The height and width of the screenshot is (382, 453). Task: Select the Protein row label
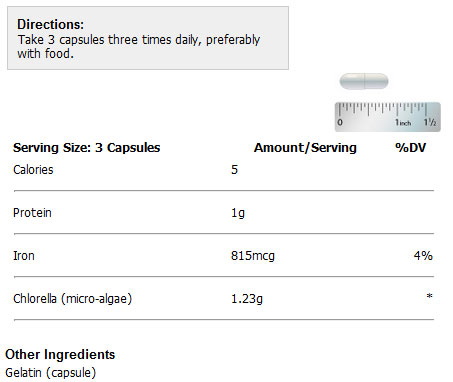[x=32, y=213]
